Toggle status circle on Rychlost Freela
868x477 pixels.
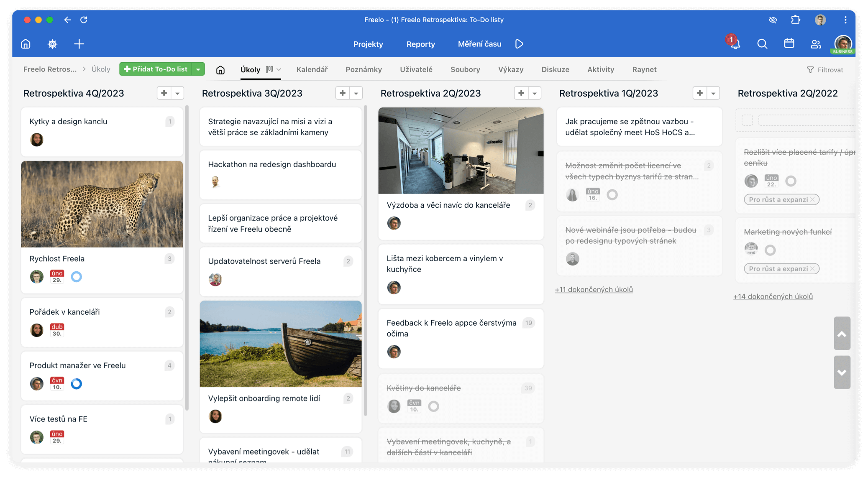tap(76, 277)
